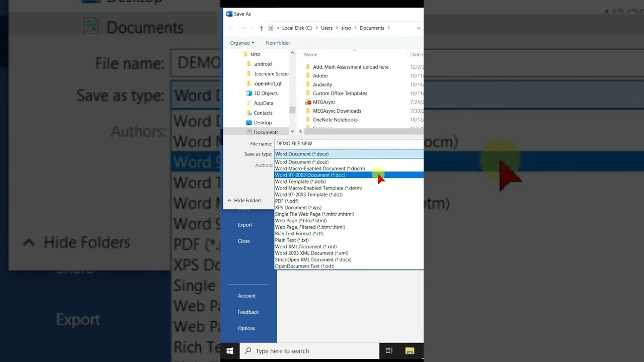The height and width of the screenshot is (362, 644).
Task: Select XPS Document (*.xps) option
Action: click(349, 208)
